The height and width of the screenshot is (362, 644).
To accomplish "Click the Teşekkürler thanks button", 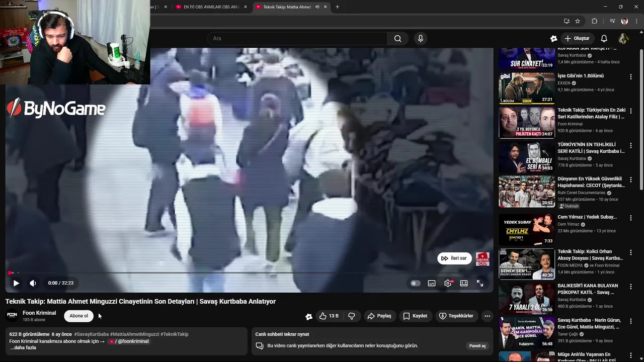I will pyautogui.click(x=456, y=316).
